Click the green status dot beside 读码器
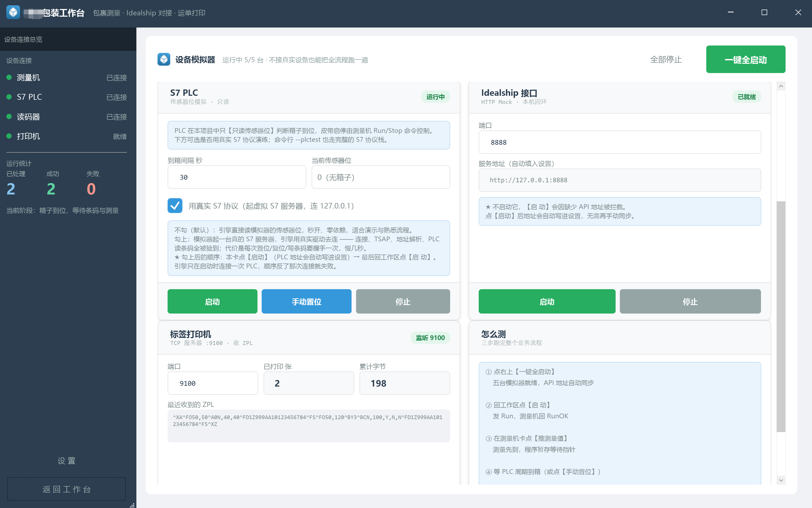This screenshot has width=812, height=508. (10, 117)
